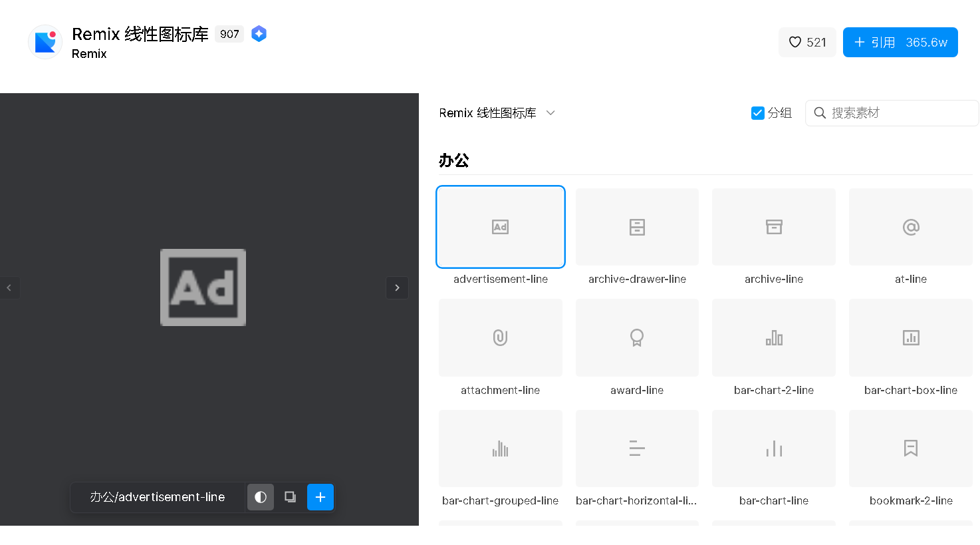Click the 办公 section heading
Viewport: 980px width, 545px height.
(x=454, y=160)
